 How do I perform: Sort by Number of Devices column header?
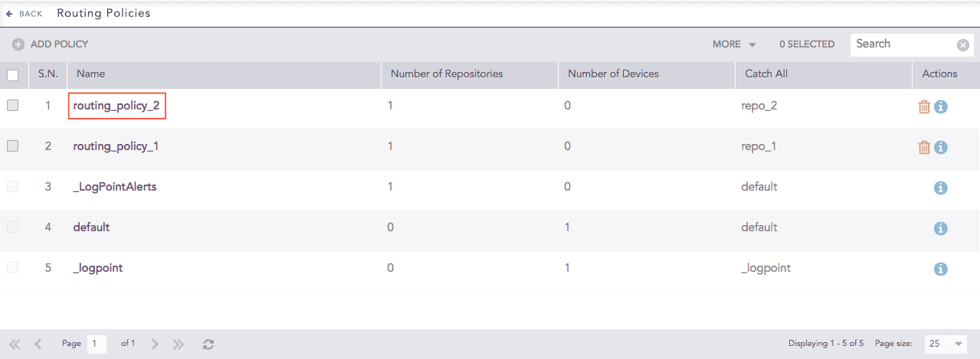click(x=613, y=74)
